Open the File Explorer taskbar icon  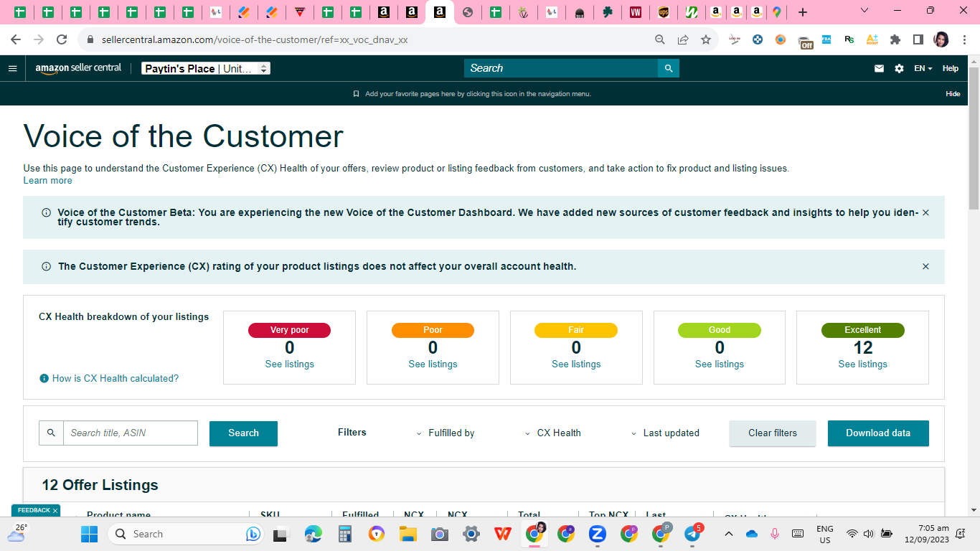tap(408, 534)
